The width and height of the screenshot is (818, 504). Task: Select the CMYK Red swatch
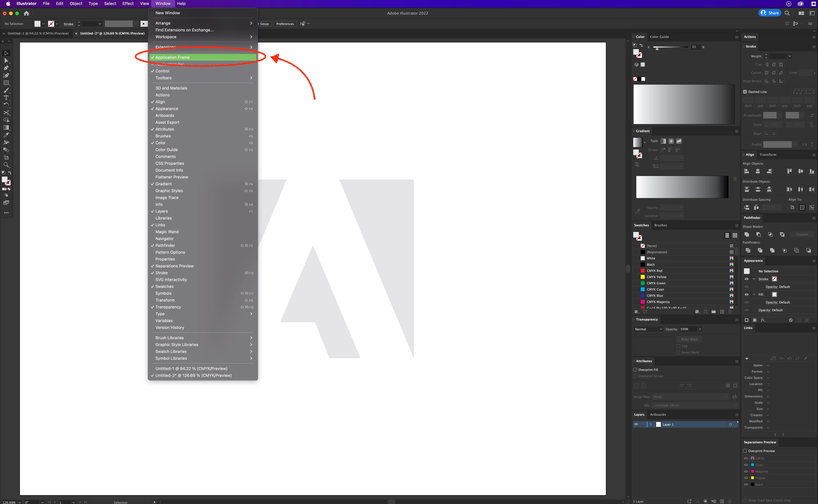coord(654,271)
